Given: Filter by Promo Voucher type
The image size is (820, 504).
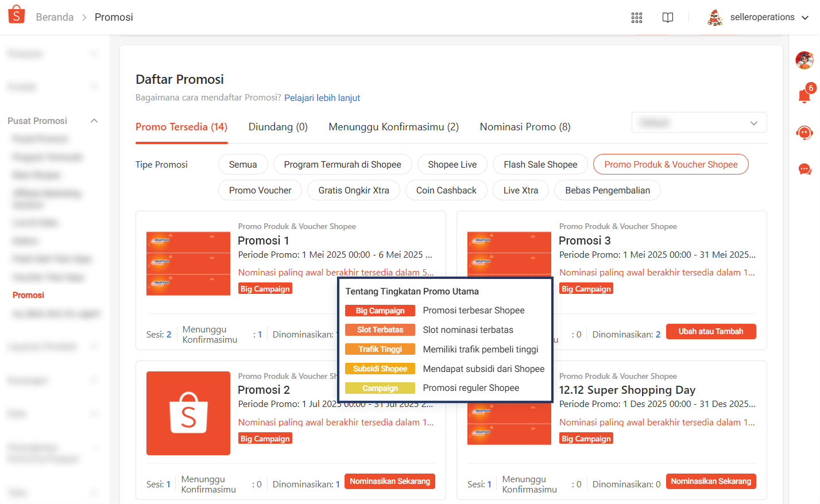Looking at the screenshot, I should [x=260, y=191].
